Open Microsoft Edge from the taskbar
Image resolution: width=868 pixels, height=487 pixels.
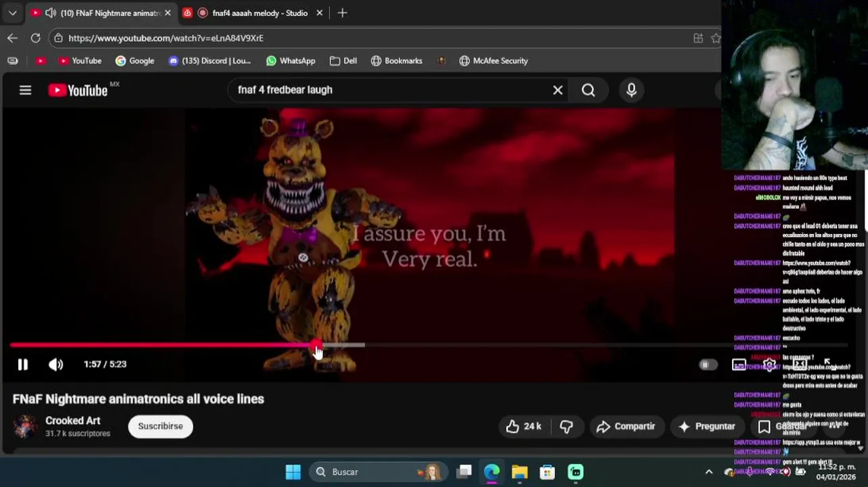click(x=491, y=472)
